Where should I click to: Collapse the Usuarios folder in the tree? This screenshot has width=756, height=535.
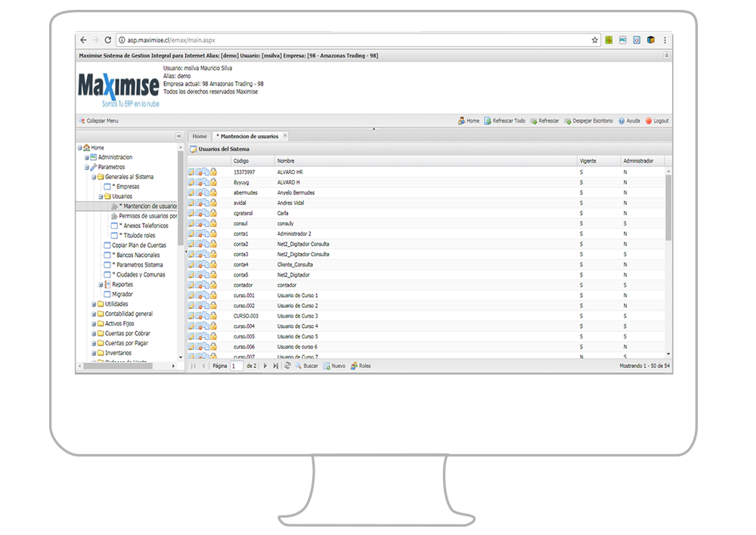tap(99, 196)
